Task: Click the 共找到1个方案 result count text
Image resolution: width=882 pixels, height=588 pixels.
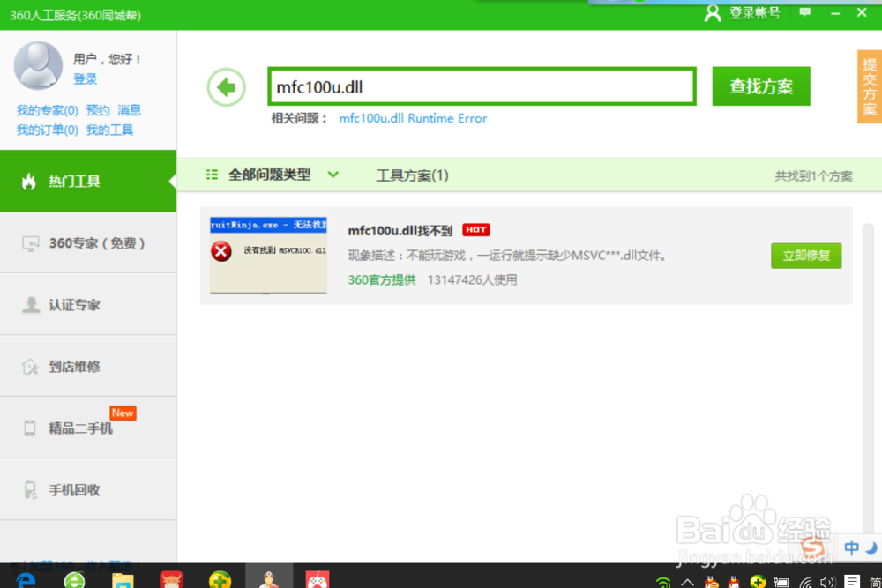Action: point(813,176)
